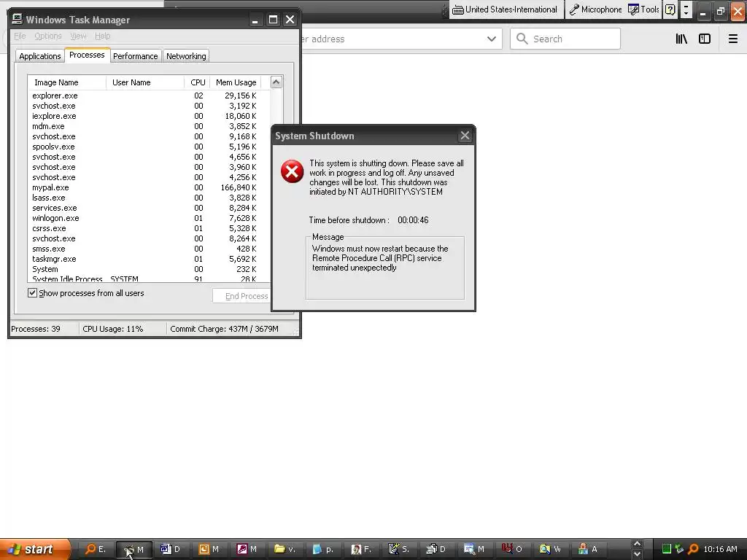The image size is (747, 560).
Task: Click the 166,840 K memory value
Action: click(x=239, y=187)
